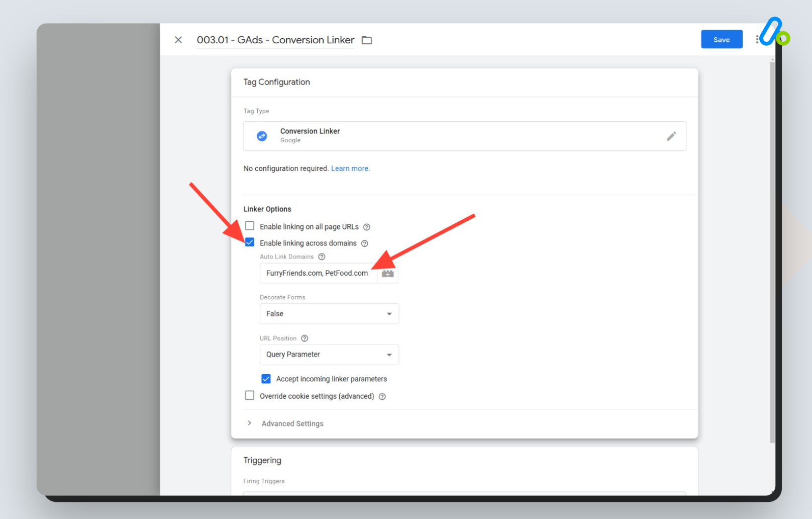812x519 pixels.
Task: Click the tag name title field
Action: 275,40
